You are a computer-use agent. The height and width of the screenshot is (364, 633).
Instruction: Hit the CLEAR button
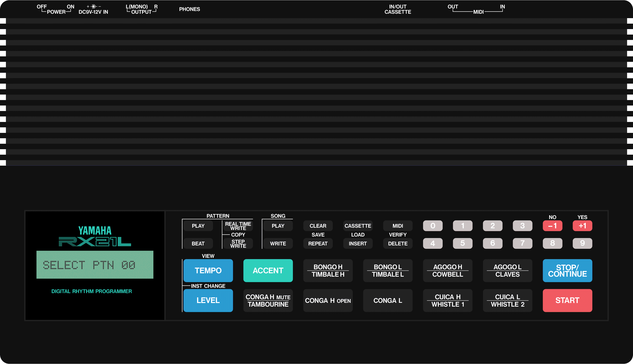pyautogui.click(x=318, y=226)
